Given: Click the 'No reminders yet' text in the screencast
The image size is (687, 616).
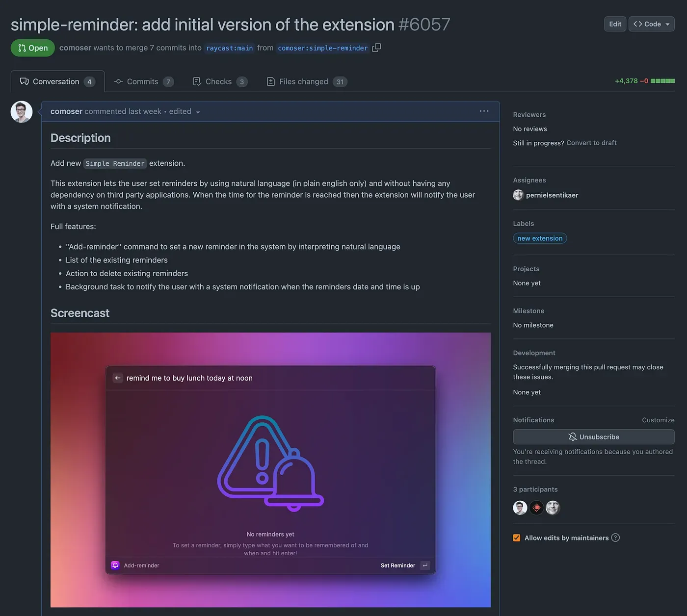Looking at the screenshot, I should 270,535.
